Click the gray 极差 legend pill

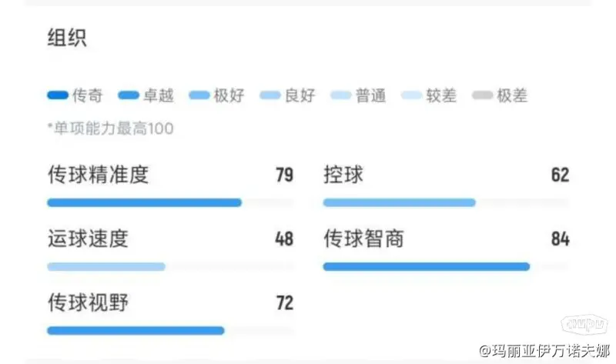[x=483, y=95]
